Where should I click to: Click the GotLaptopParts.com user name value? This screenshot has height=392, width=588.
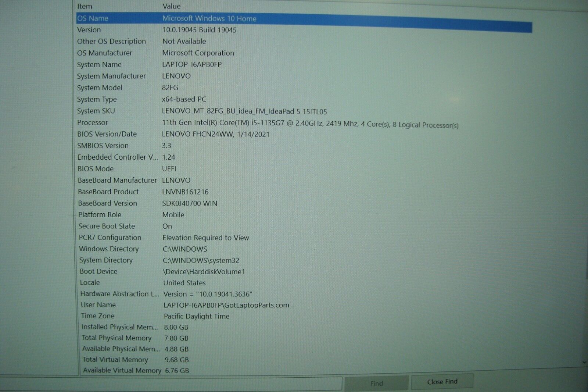[x=226, y=305]
